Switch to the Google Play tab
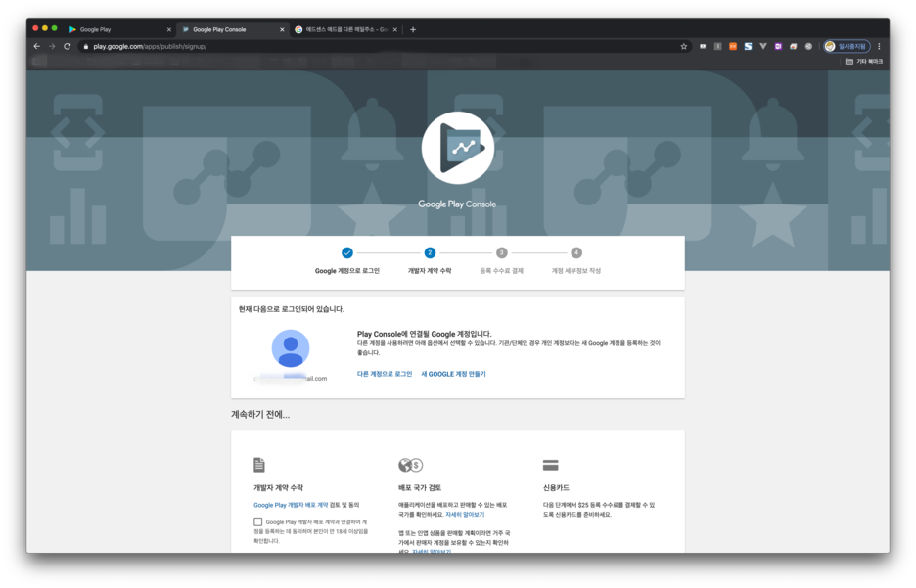Image resolution: width=916 pixels, height=588 pixels. 119,29
